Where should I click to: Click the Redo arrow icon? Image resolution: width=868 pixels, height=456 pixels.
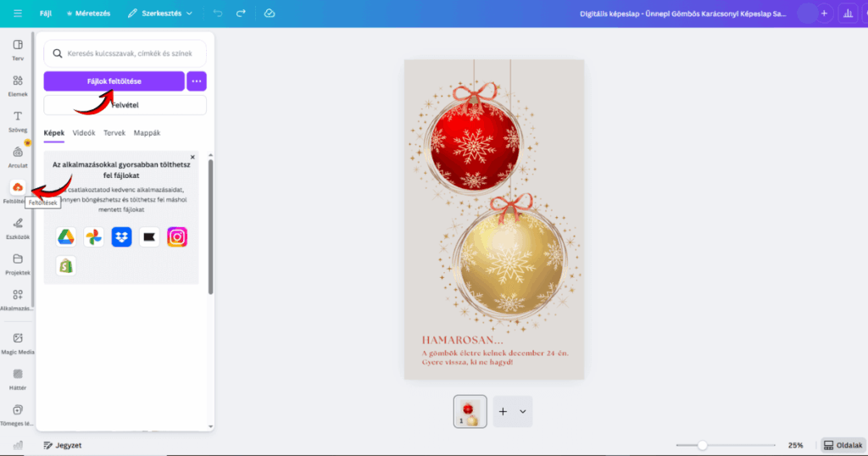242,14
